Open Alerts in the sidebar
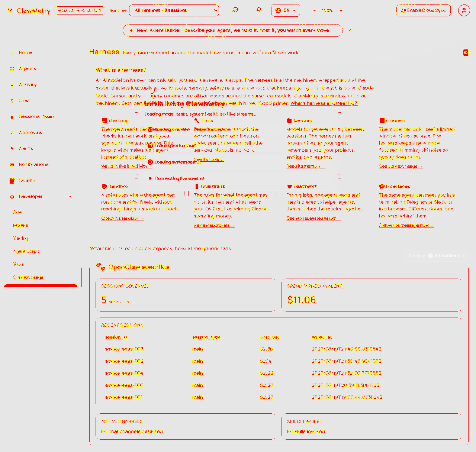Screen dimensions: 476x452 point(26,149)
